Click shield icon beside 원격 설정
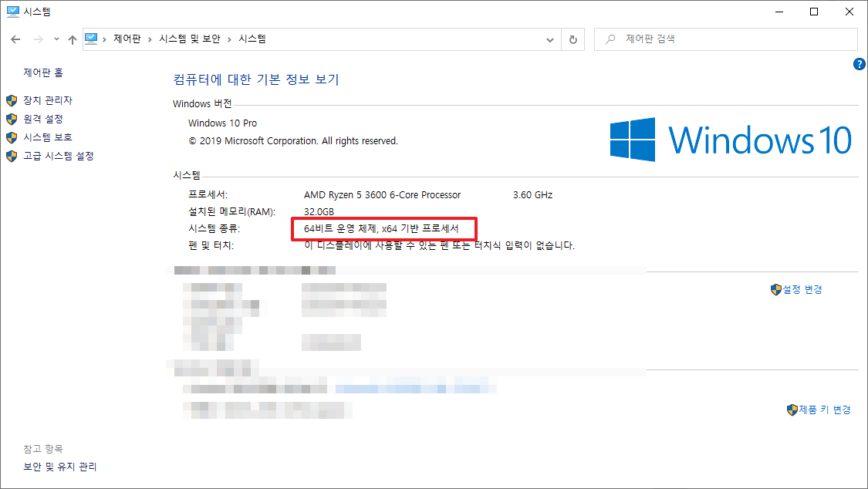The width and height of the screenshot is (868, 489). click(12, 119)
